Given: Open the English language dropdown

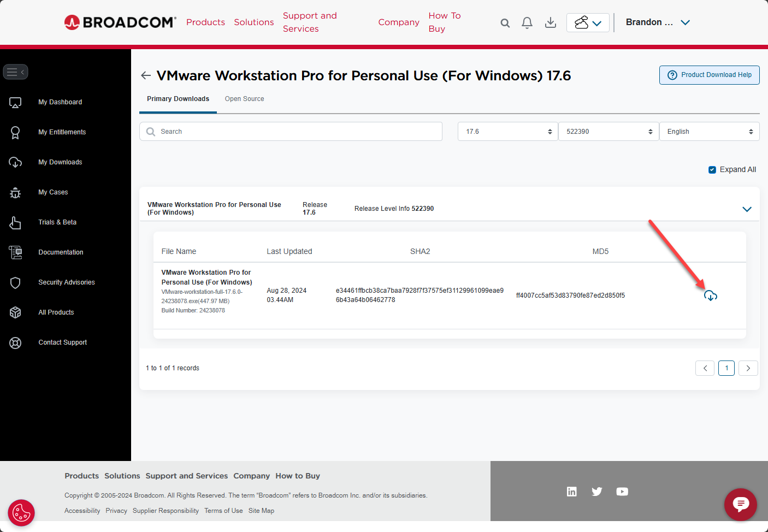Looking at the screenshot, I should (710, 132).
